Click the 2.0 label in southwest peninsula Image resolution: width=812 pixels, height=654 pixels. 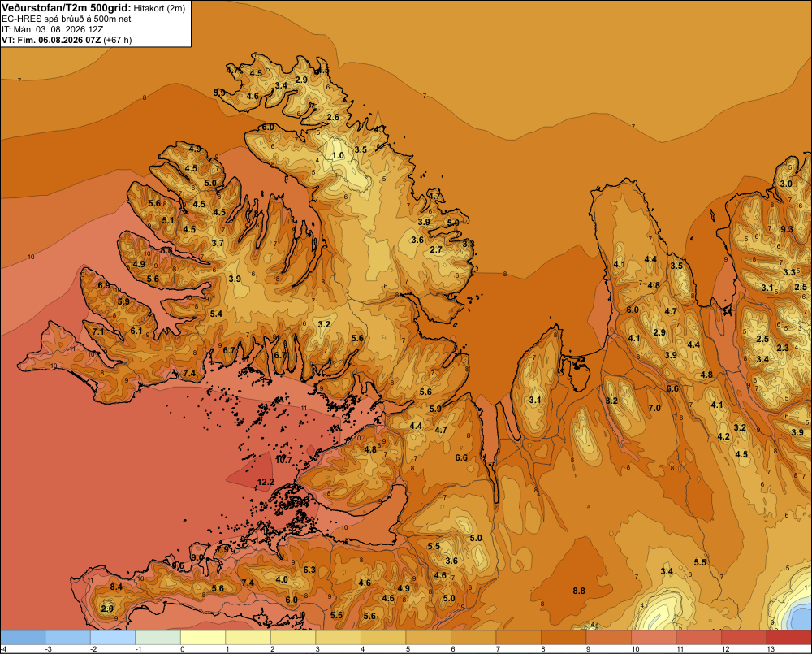click(x=107, y=609)
